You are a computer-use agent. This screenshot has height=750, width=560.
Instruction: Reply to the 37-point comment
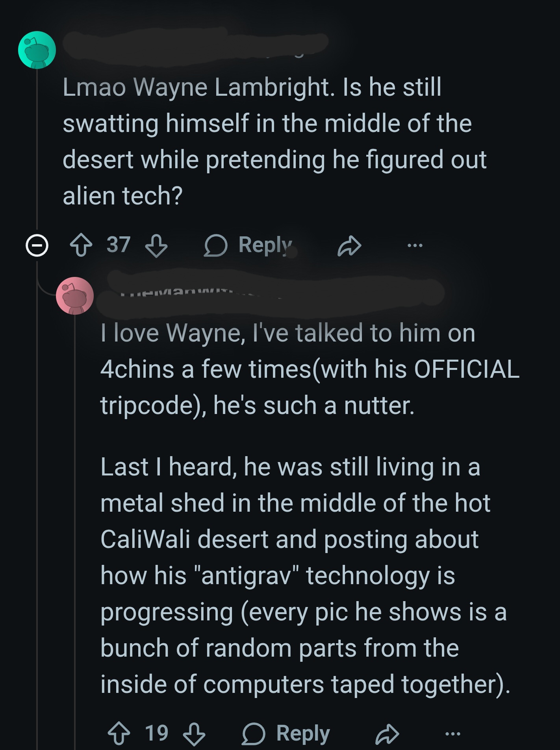tap(248, 245)
